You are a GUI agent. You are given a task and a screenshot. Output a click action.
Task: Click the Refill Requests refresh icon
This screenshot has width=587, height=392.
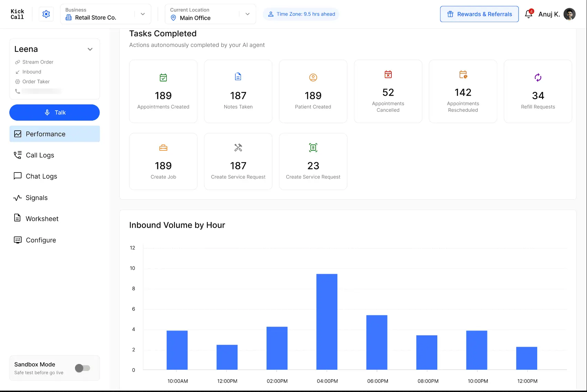coord(538,77)
